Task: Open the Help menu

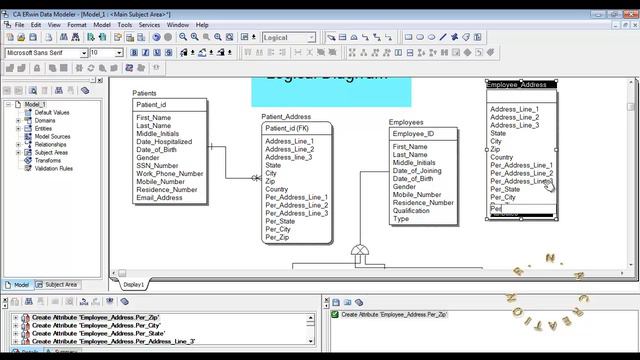Action: 202,25
